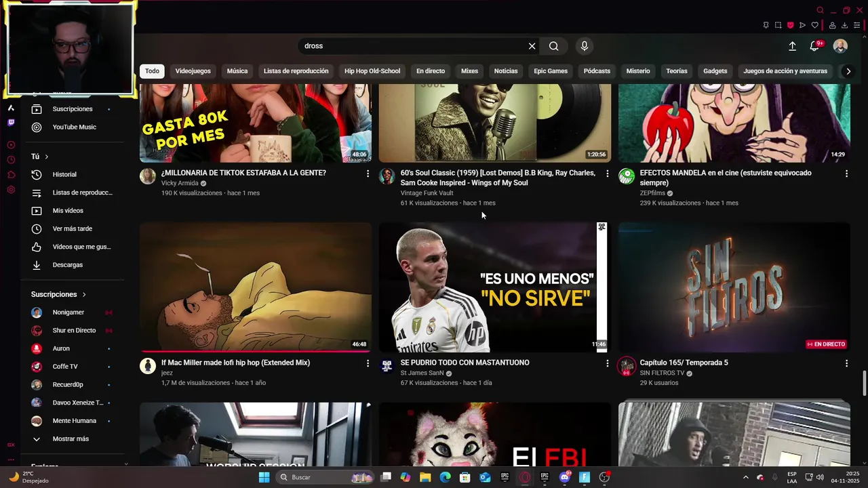Open the browser downloads arrow icon
Image resolution: width=868 pixels, height=488 pixels.
[844, 25]
